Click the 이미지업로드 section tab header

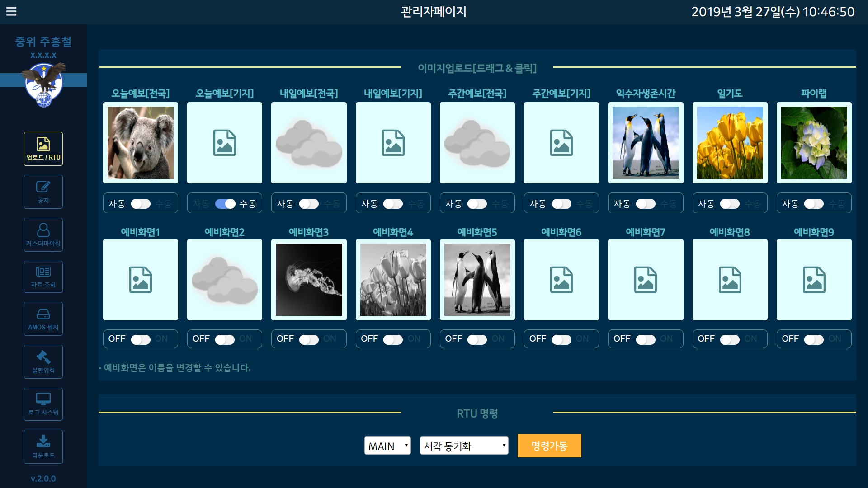[x=477, y=68]
